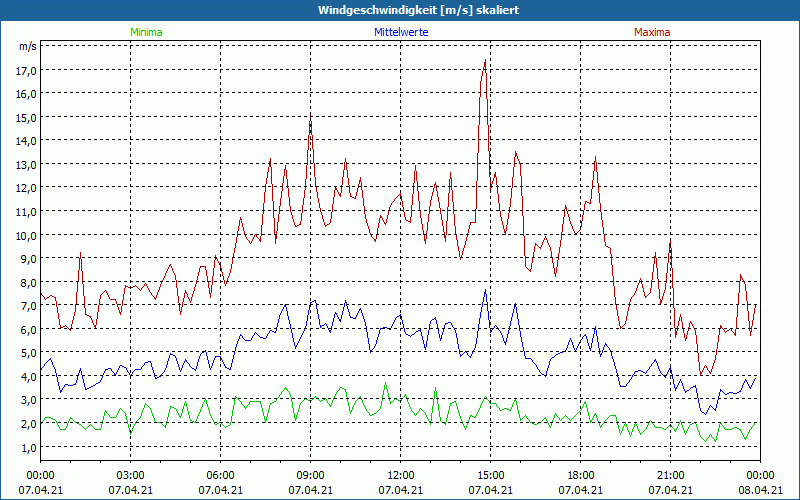This screenshot has width=800, height=500.
Task: Click the 08.04.21 date label
Action: pos(760,490)
